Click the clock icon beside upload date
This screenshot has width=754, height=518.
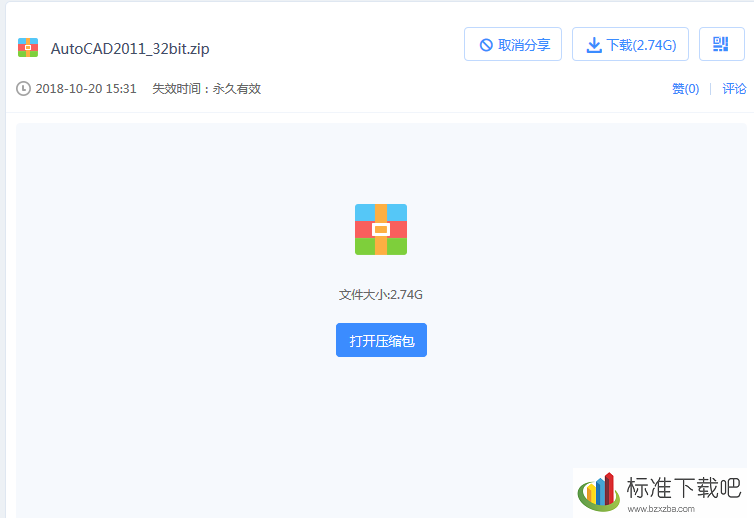coord(23,88)
